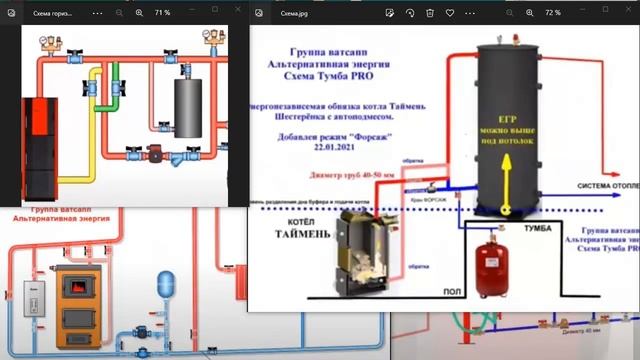
Task: Click the 'ТУМБА' label in the diagram
Action: (538, 229)
